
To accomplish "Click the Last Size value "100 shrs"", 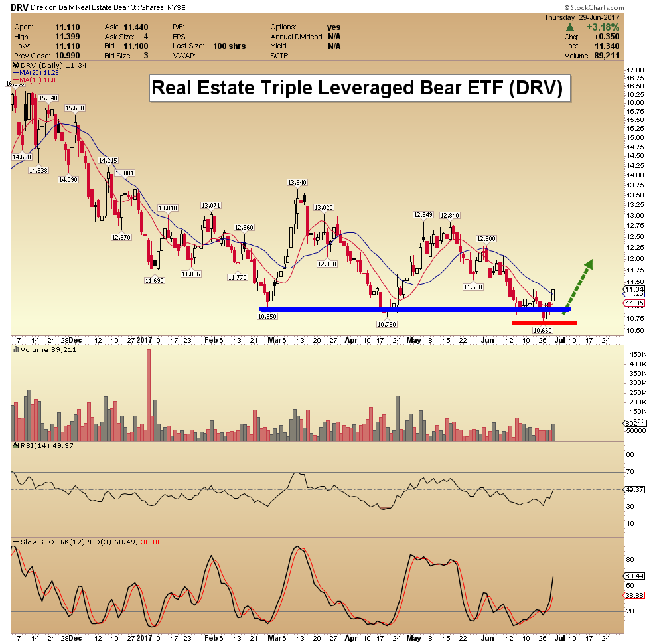I will 229,46.
